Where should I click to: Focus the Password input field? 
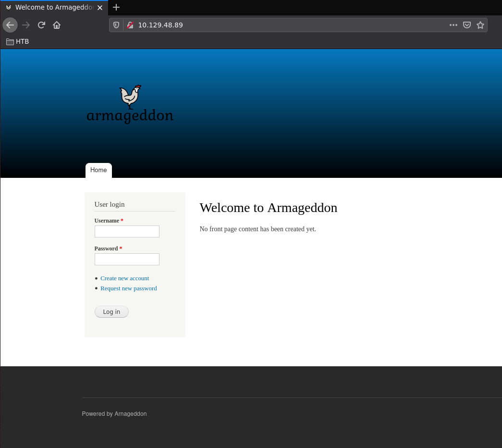click(x=127, y=259)
